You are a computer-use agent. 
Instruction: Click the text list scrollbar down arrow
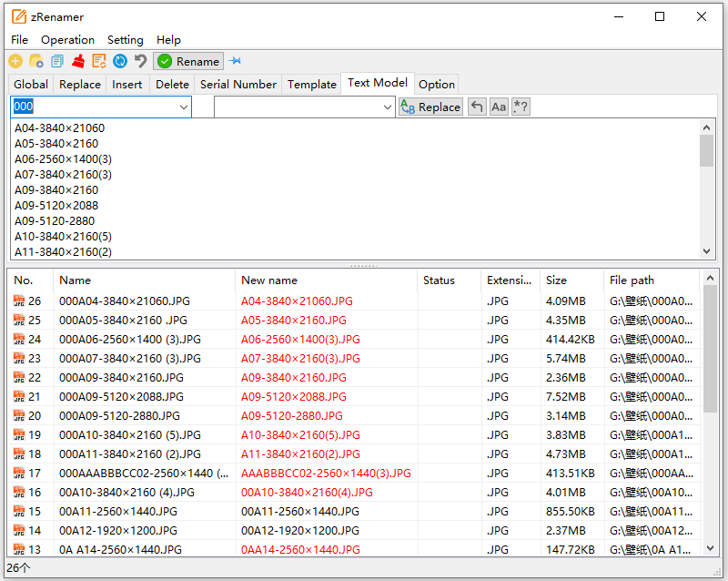click(x=707, y=251)
